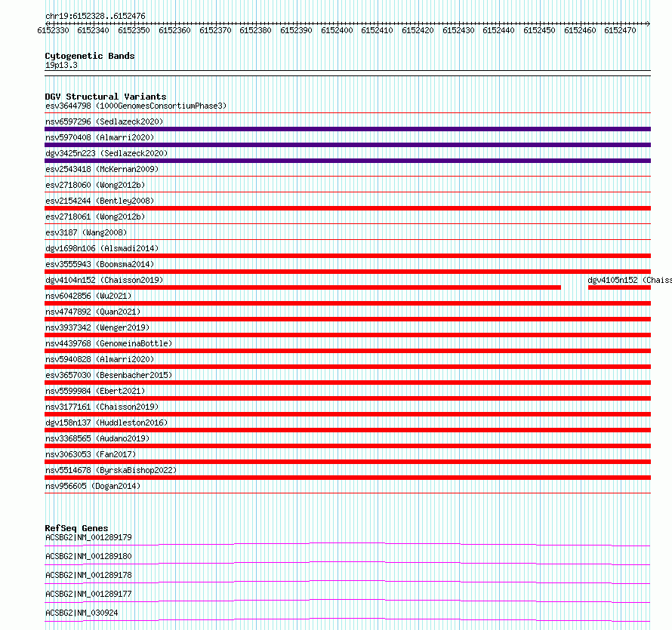Select the nsv5970408 (Almarri2020) label
The height and width of the screenshot is (630, 672).
tap(100, 137)
